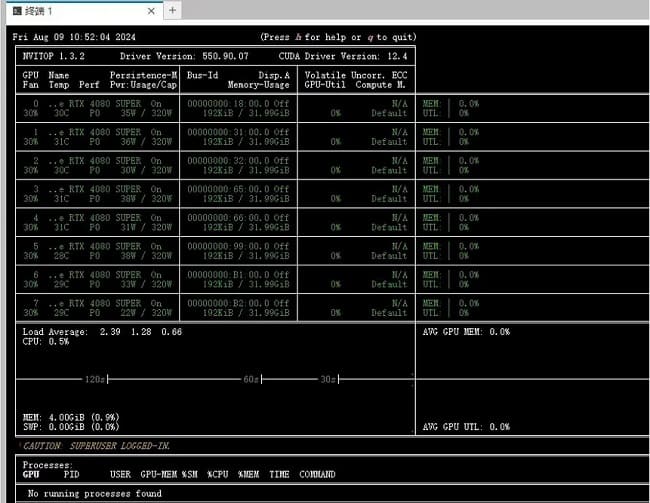Click the 'q' quit key hint
Image resolution: width=650 pixels, height=503 pixels.
coord(368,37)
